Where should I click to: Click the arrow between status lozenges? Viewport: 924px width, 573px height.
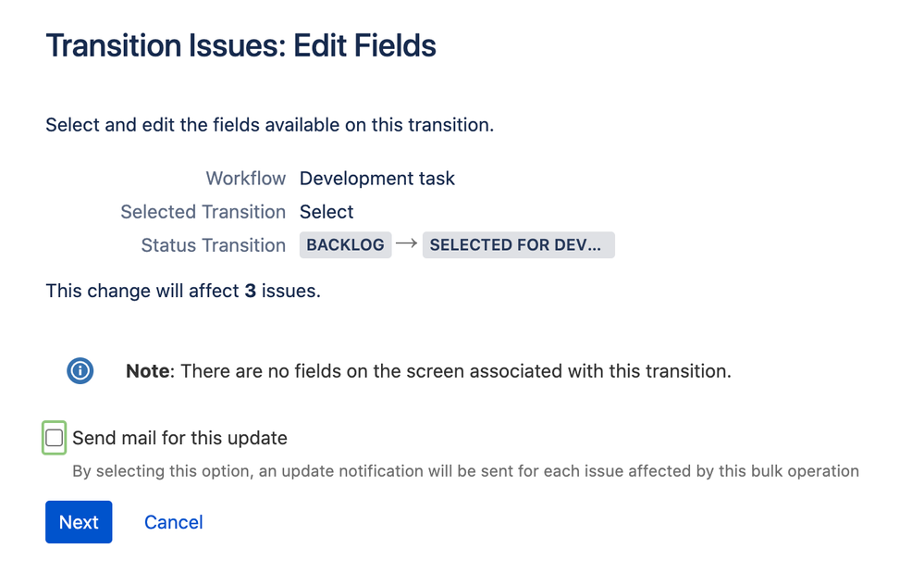pos(407,243)
